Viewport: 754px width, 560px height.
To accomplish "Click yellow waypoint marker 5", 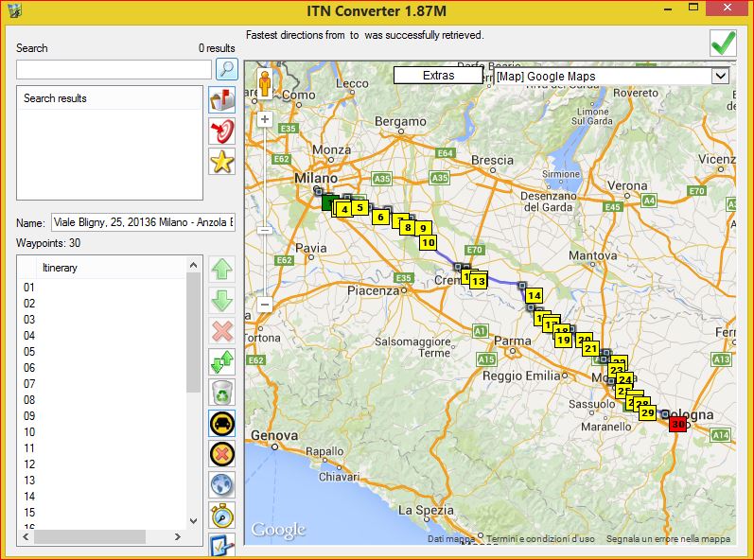I will pos(359,208).
